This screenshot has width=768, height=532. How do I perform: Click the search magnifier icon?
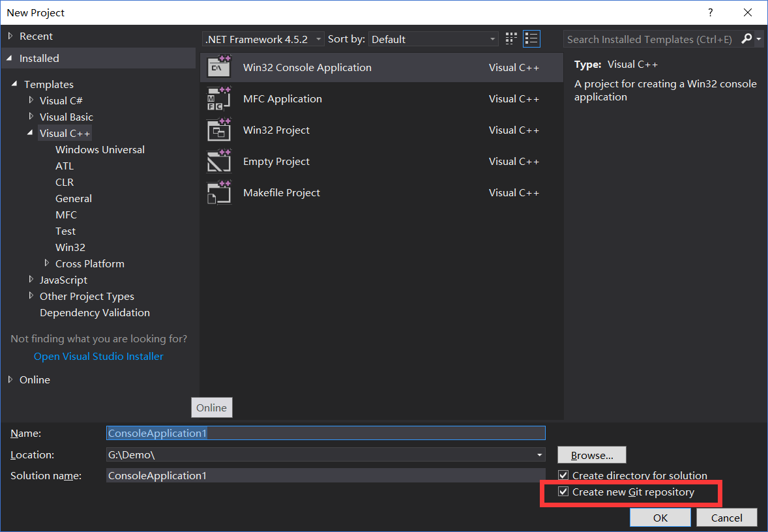pos(747,39)
